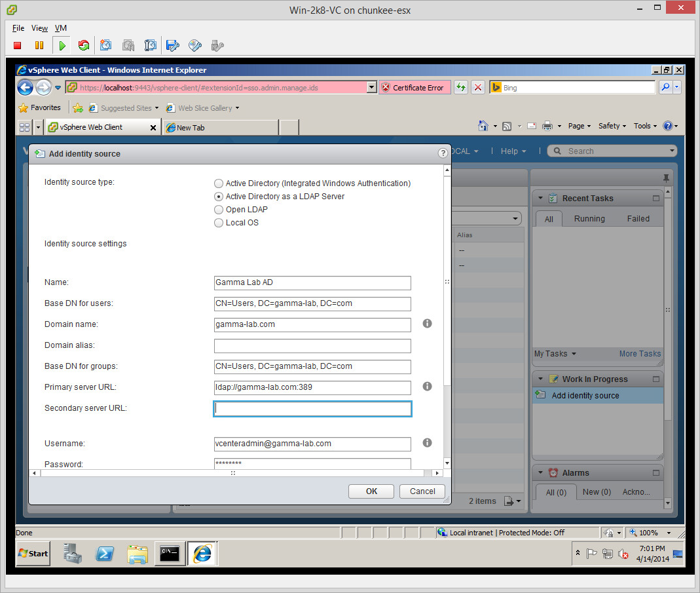This screenshot has height=593, width=700.
Task: Click the More Tasks link
Action: click(640, 354)
